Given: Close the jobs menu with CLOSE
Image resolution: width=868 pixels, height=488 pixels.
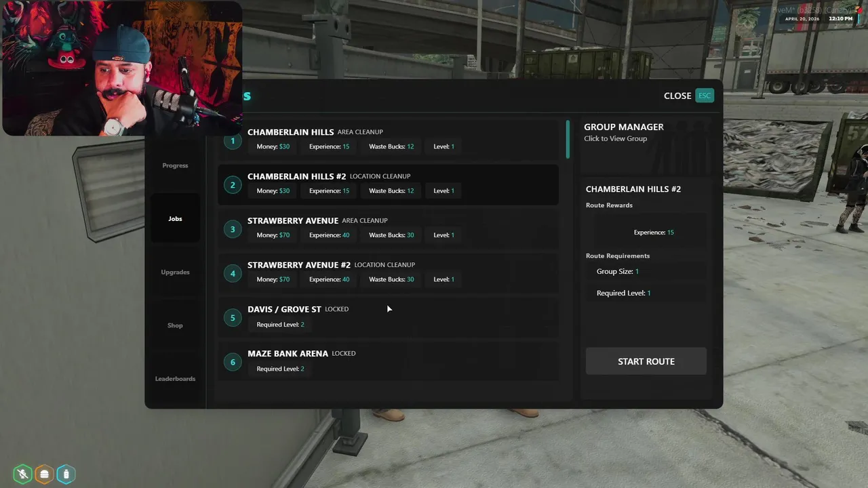Looking at the screenshot, I should point(677,96).
